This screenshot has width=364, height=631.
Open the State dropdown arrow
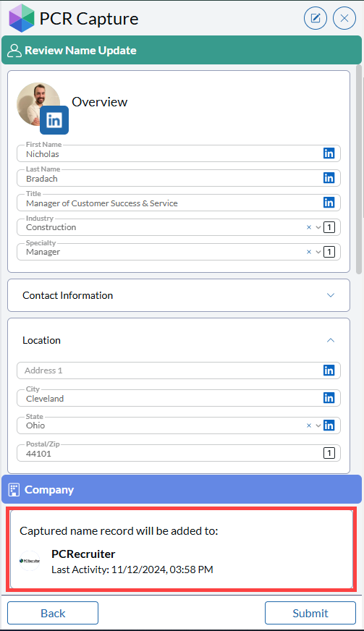318,425
